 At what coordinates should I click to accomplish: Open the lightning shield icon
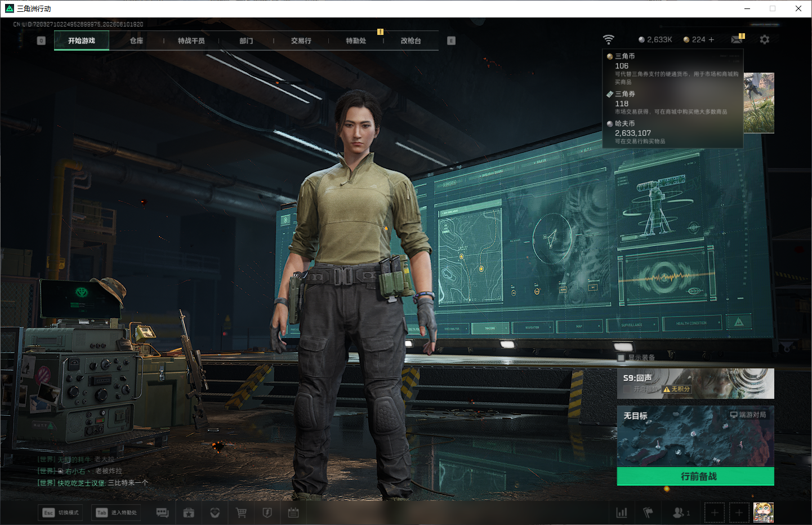coord(267,513)
